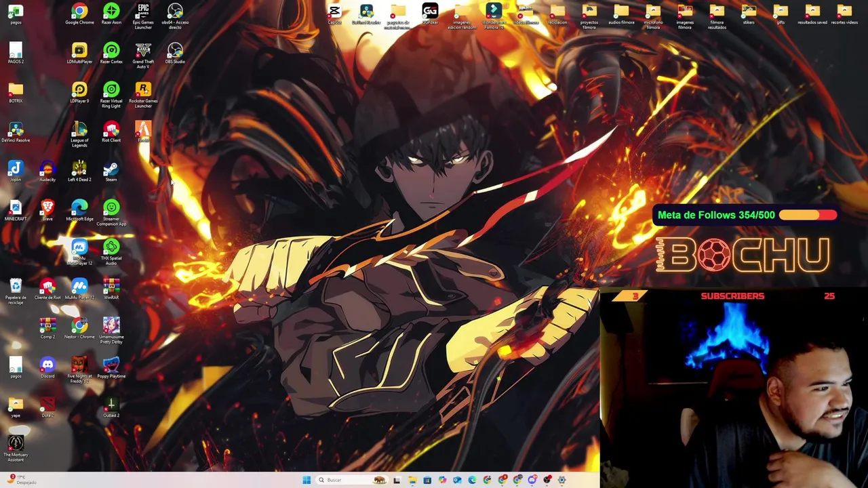Image resolution: width=868 pixels, height=488 pixels.
Task: Select Five Nights at Freddy's icon
Action: pyautogui.click(x=79, y=370)
